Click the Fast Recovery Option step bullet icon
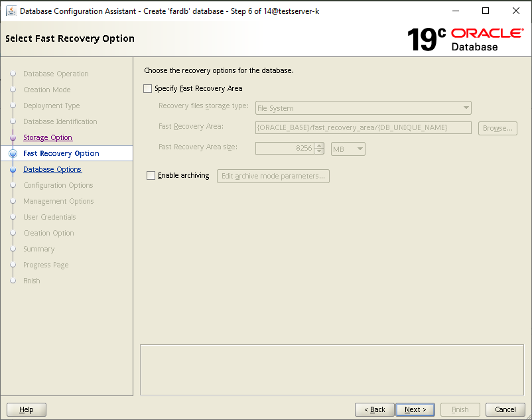Screen dimensions: 532x420 pyautogui.click(x=13, y=154)
